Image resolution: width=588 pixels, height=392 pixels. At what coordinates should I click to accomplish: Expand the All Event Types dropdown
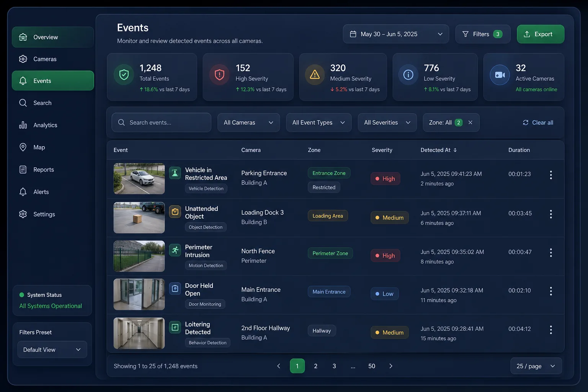click(319, 122)
